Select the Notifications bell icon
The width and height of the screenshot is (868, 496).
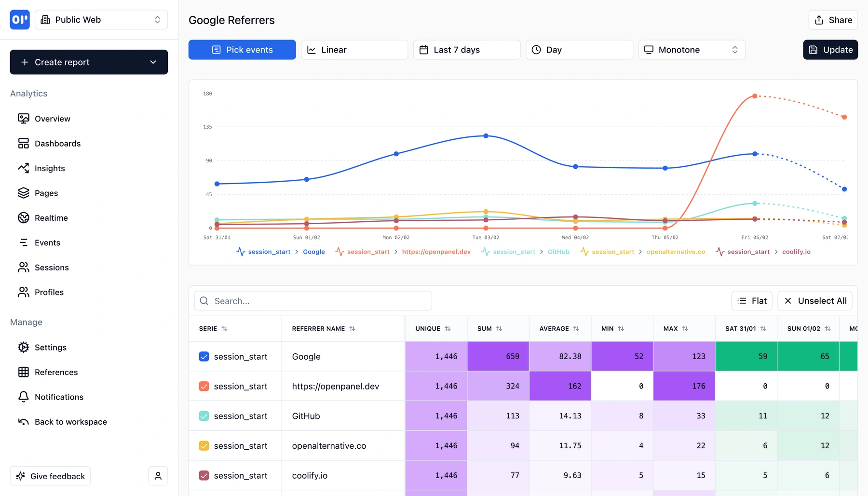pos(24,397)
